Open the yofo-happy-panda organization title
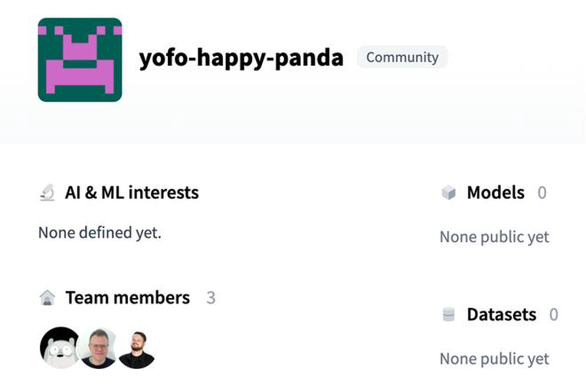586x392 pixels. tap(241, 58)
